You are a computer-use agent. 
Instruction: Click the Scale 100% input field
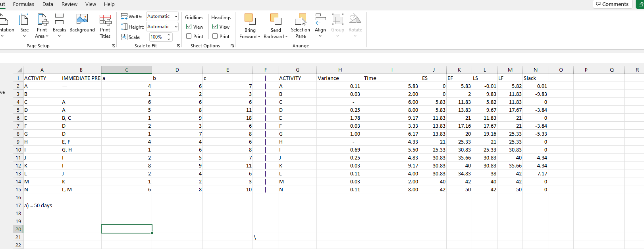[x=158, y=37]
